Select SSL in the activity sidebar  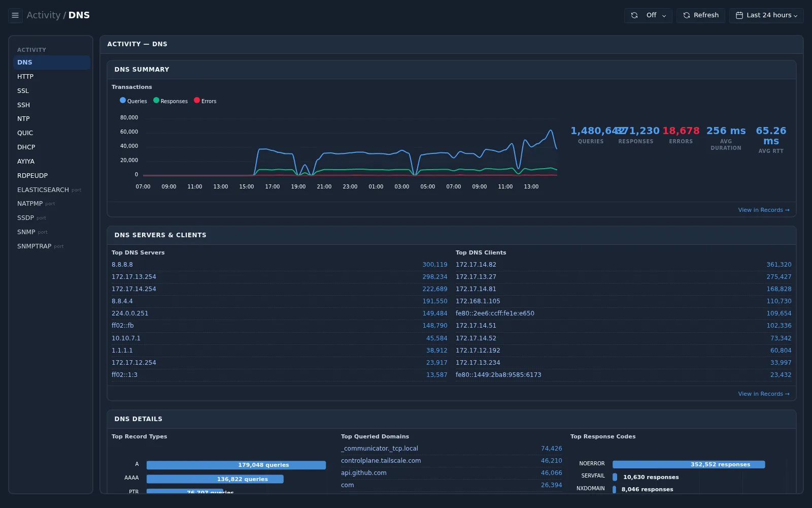click(x=52, y=91)
